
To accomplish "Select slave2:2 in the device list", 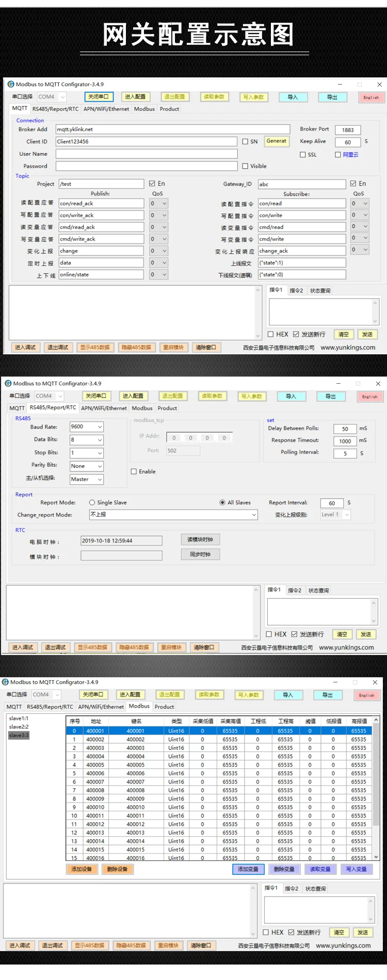I will point(19,727).
